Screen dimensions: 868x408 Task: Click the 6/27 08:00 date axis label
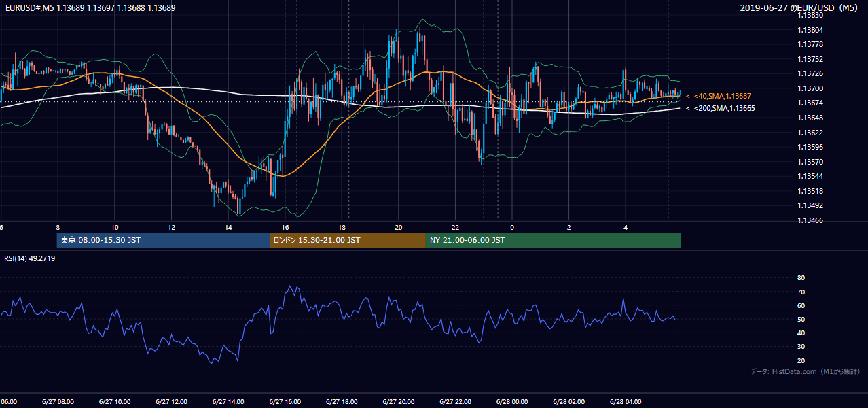click(x=57, y=402)
